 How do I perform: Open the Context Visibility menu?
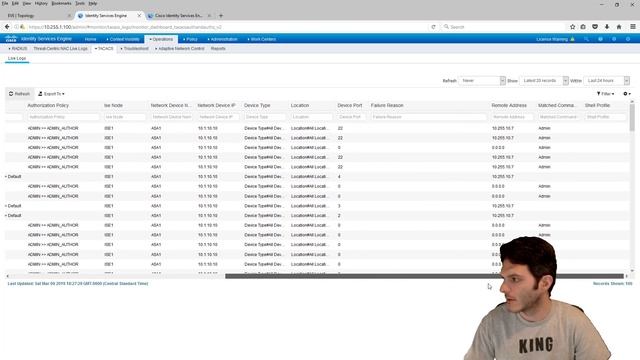[123, 39]
